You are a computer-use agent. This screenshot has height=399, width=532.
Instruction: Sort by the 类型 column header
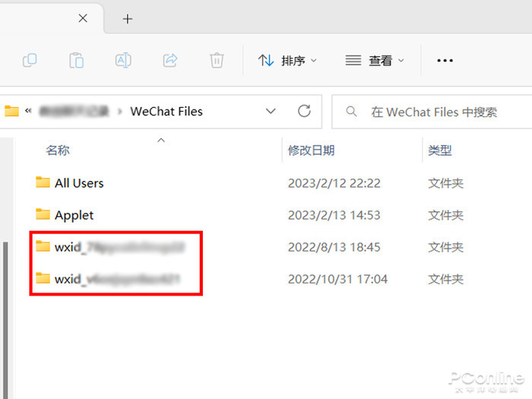[x=440, y=150]
